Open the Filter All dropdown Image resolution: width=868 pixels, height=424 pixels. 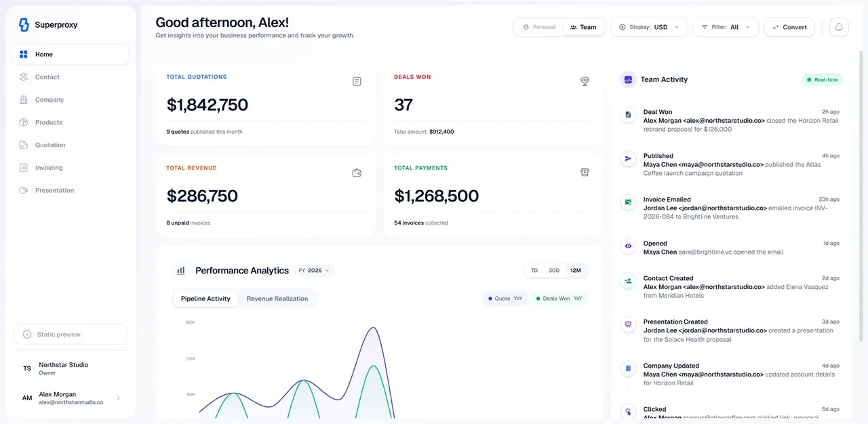[726, 27]
